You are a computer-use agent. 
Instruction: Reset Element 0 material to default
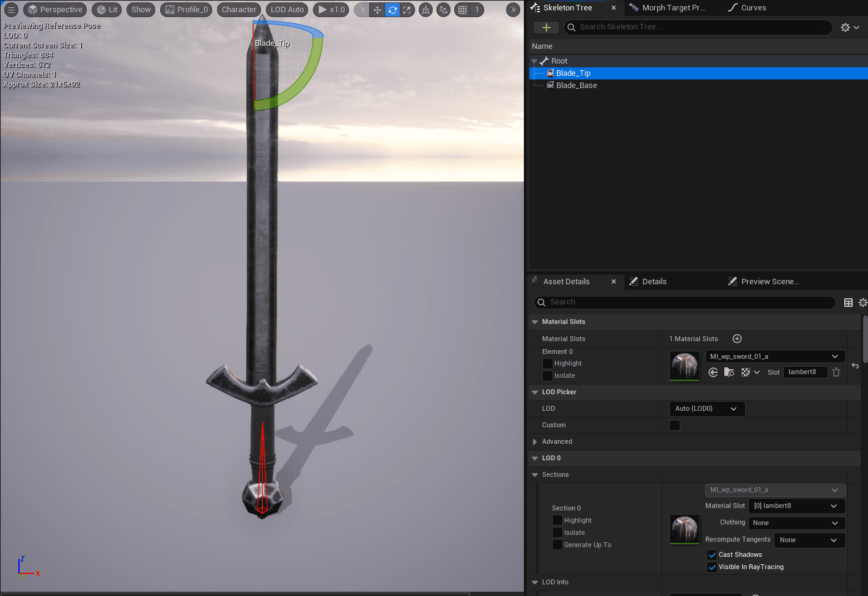pos(855,366)
